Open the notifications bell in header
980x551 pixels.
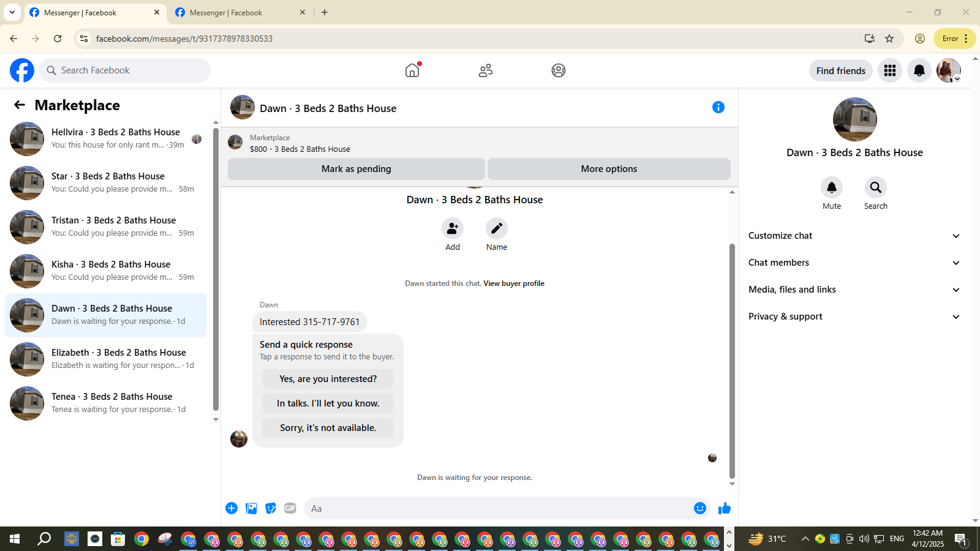[919, 70]
